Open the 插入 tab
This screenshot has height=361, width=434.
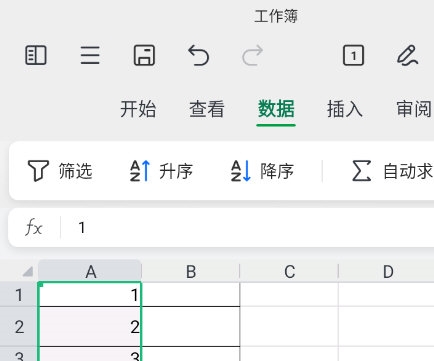[345, 109]
